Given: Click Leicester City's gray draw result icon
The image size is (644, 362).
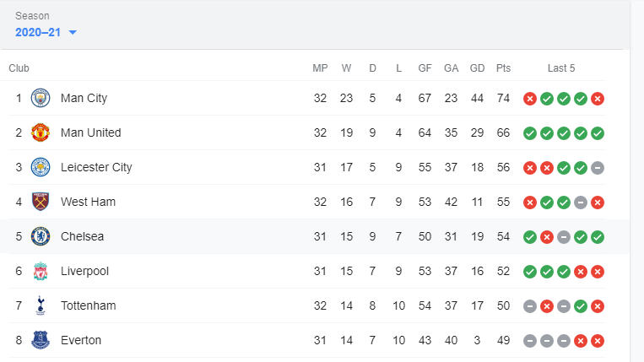Looking at the screenshot, I should coord(598,167).
